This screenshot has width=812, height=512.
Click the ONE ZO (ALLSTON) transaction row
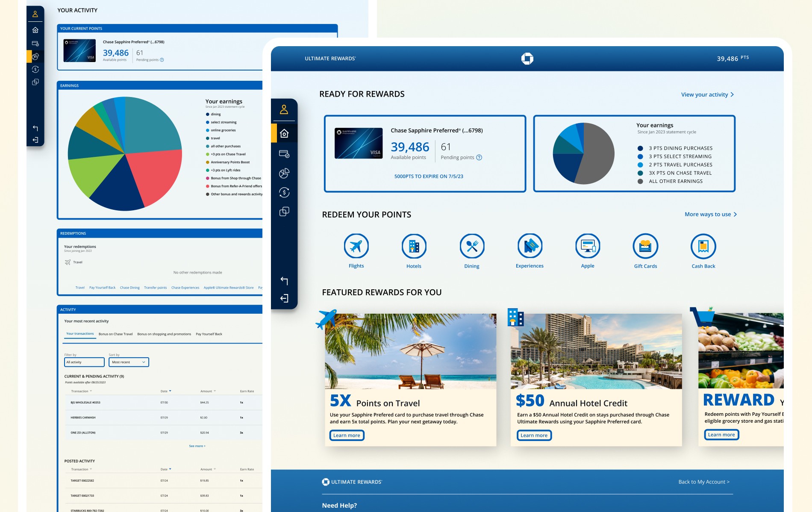pyautogui.click(x=163, y=433)
